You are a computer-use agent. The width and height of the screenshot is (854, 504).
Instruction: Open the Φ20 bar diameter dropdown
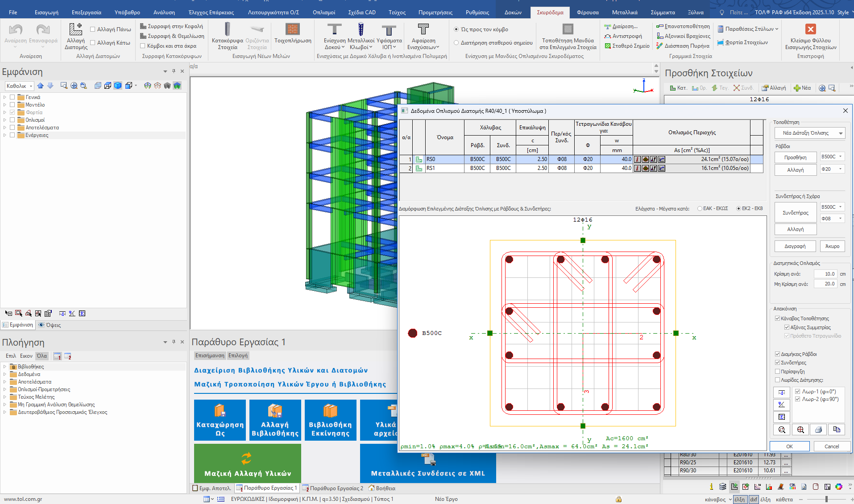point(832,169)
